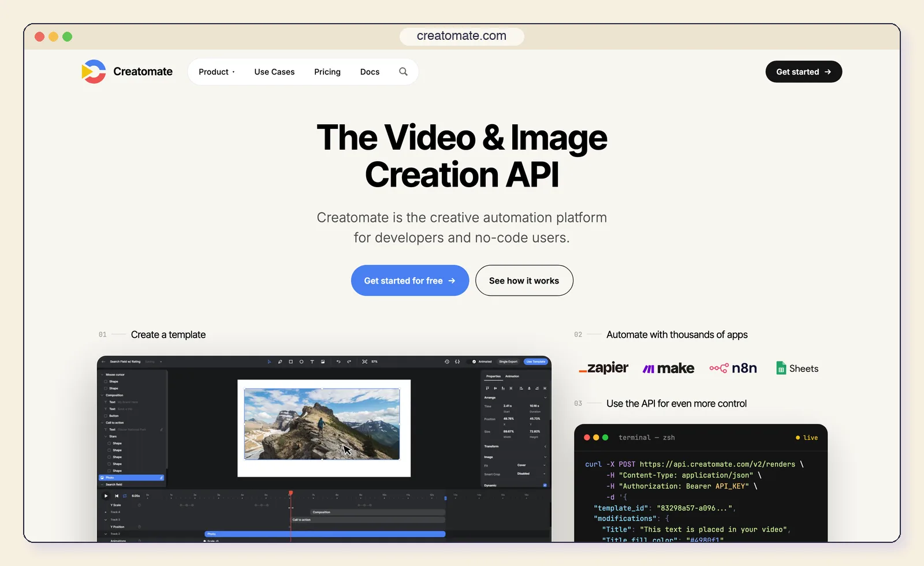Screen dimensions: 924x566
Task: Choose the Ellipse shape tool
Action: [301, 362]
